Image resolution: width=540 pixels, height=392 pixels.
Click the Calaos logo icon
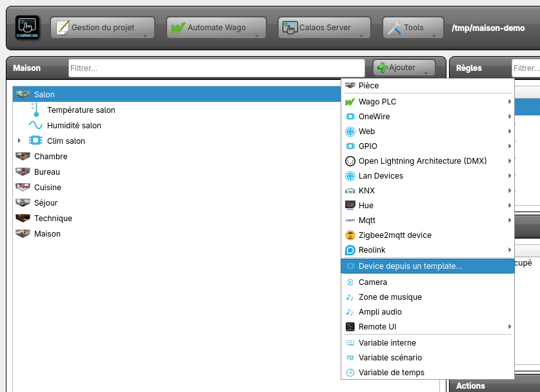click(x=27, y=27)
